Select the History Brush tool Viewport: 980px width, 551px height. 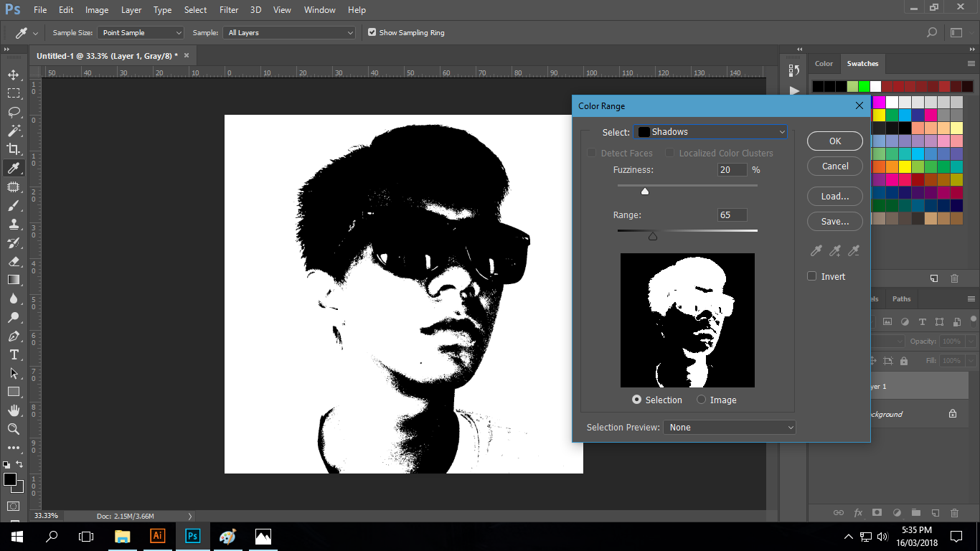pos(13,242)
